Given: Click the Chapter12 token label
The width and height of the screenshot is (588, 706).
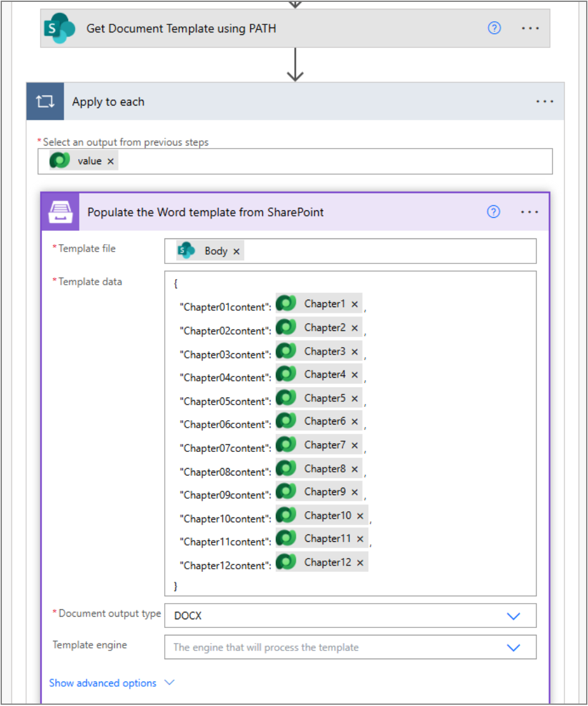Looking at the screenshot, I should pos(327,562).
